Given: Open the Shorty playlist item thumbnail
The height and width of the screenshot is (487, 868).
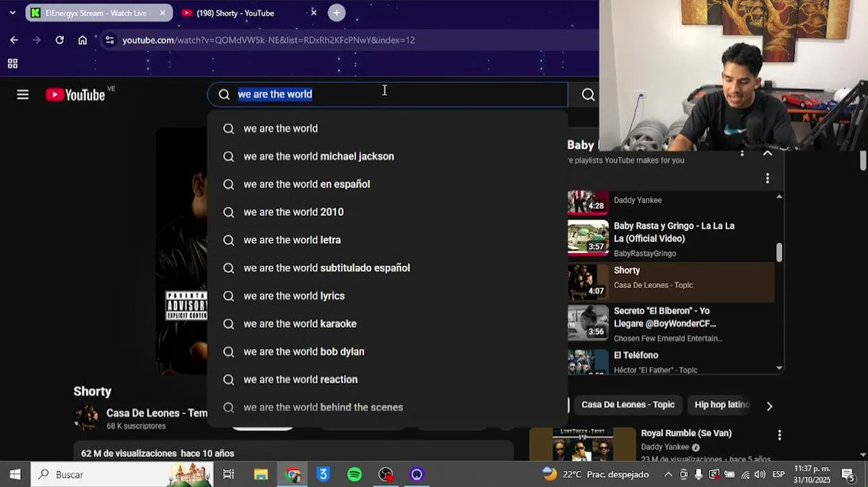Looking at the screenshot, I should (587, 281).
